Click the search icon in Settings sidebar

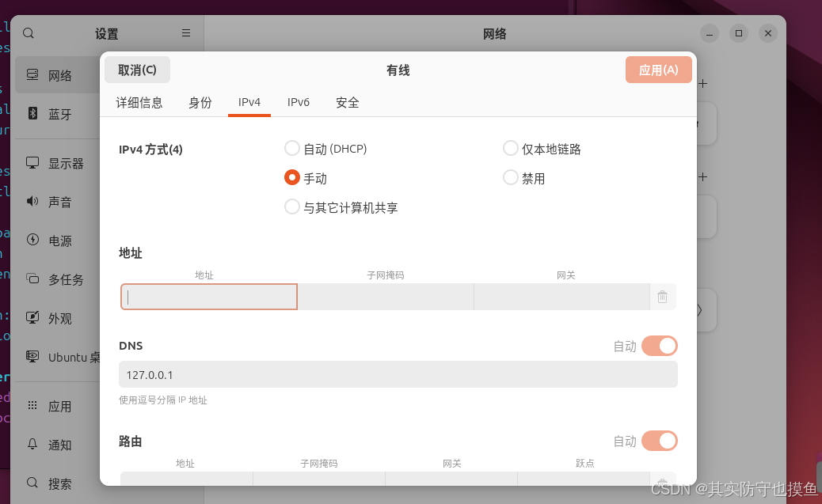tap(29, 33)
